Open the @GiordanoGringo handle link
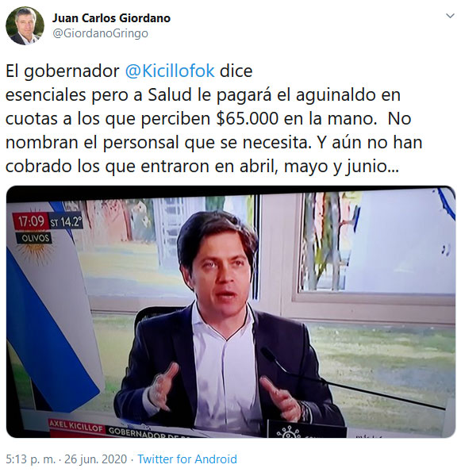Image resolution: width=461 pixels, height=476 pixels. coord(100,33)
